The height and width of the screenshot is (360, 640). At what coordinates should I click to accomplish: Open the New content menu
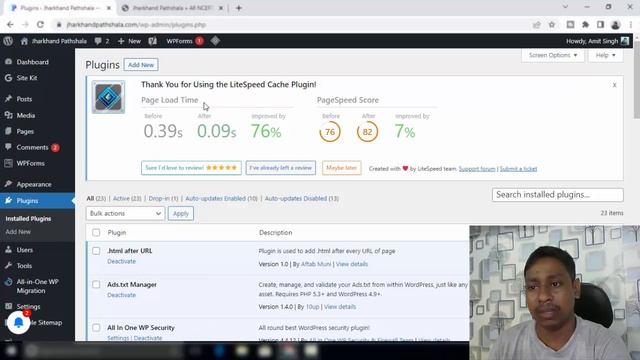(129, 41)
